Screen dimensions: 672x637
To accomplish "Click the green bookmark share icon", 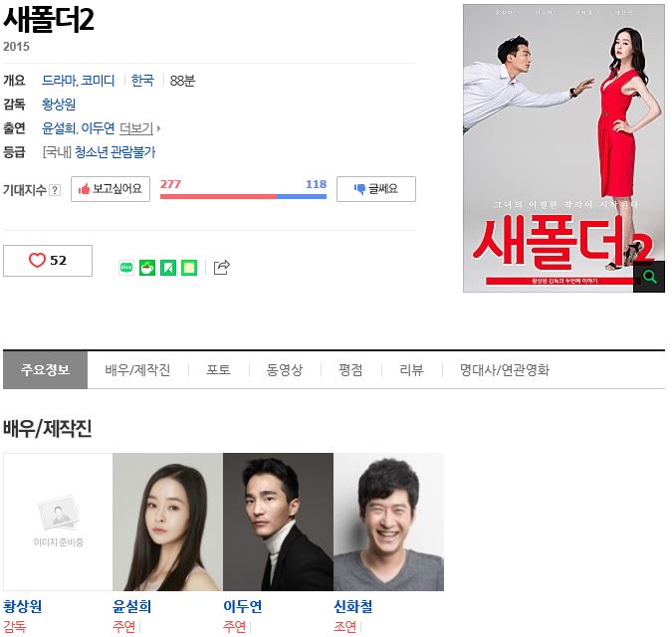I will coord(168,268).
